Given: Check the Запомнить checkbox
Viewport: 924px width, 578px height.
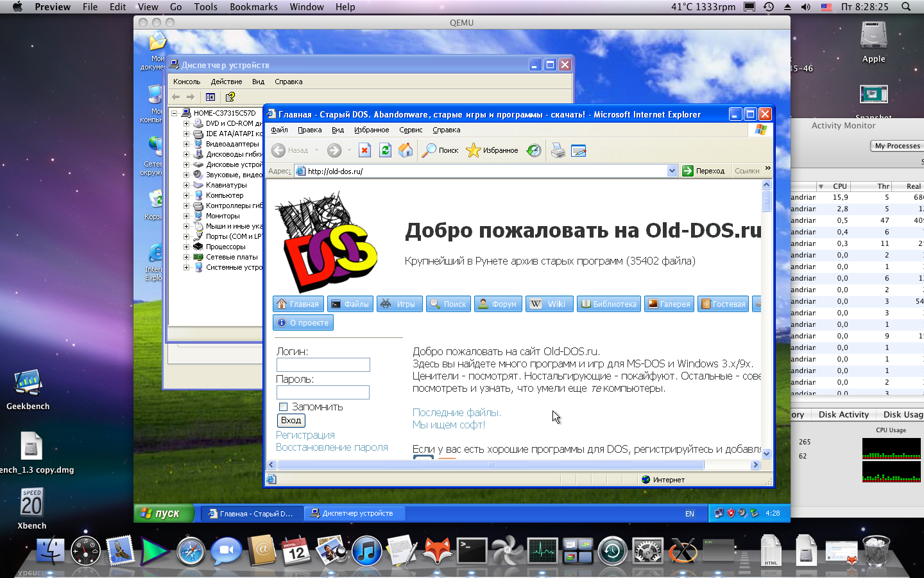Looking at the screenshot, I should pos(283,407).
